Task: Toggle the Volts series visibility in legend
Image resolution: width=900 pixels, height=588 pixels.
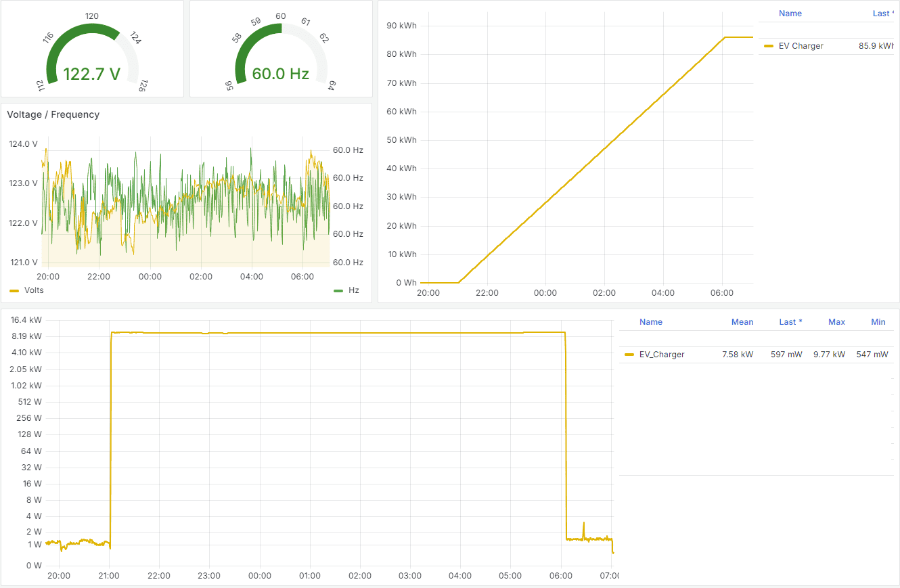Action: point(34,290)
